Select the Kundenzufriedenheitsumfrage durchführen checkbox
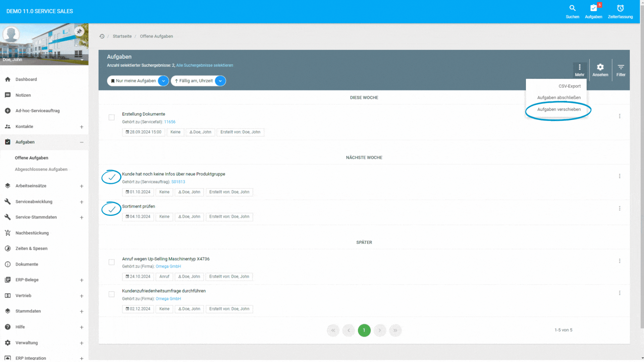Screen dimensions: 644x362 pyautogui.click(x=112, y=294)
